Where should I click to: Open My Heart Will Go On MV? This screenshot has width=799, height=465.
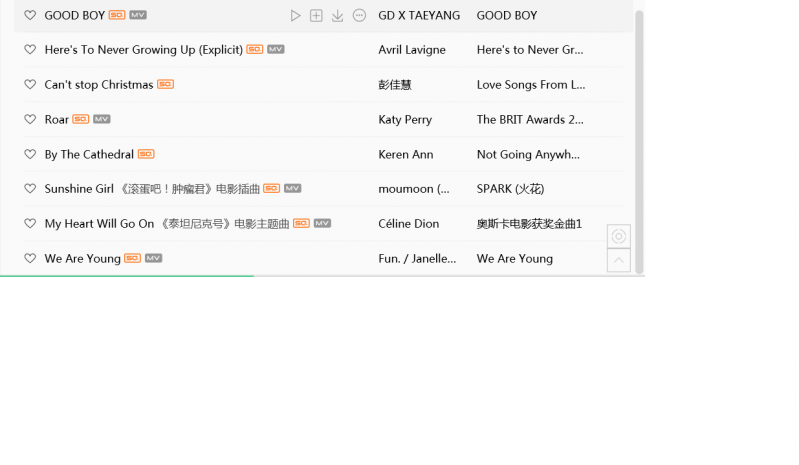(322, 223)
